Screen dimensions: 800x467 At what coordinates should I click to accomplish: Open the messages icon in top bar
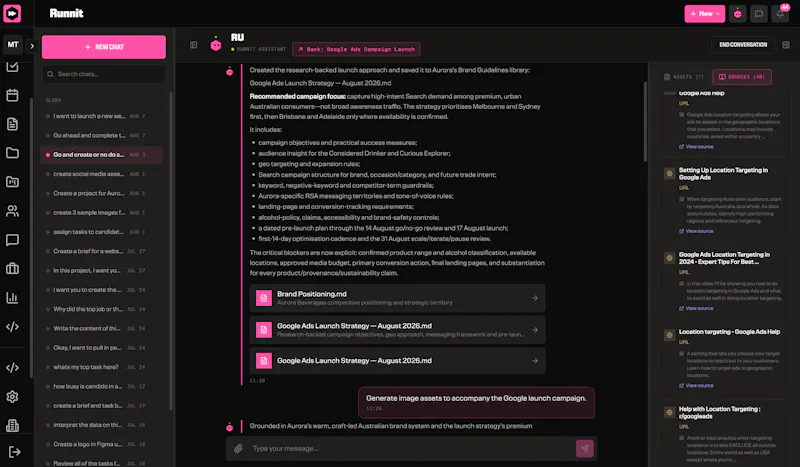coord(759,14)
